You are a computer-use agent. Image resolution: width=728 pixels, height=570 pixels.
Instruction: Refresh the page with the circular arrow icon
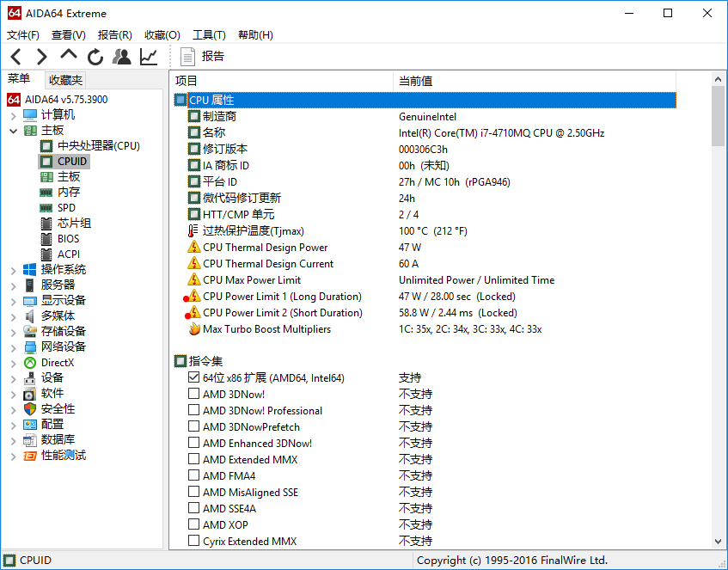coord(95,57)
